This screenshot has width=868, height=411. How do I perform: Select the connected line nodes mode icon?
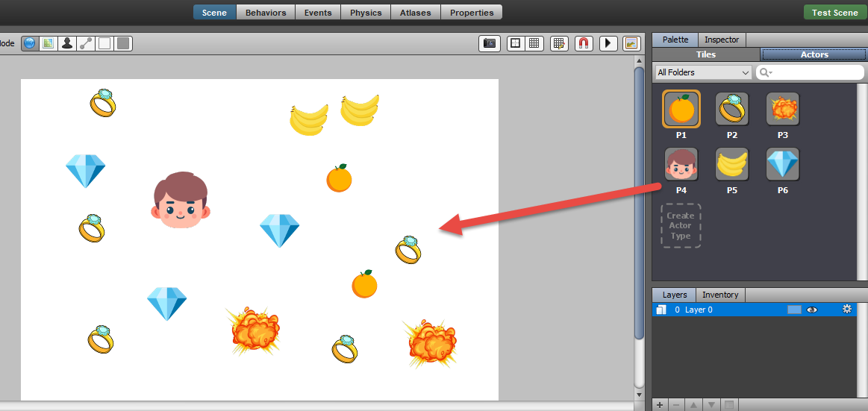click(x=86, y=43)
